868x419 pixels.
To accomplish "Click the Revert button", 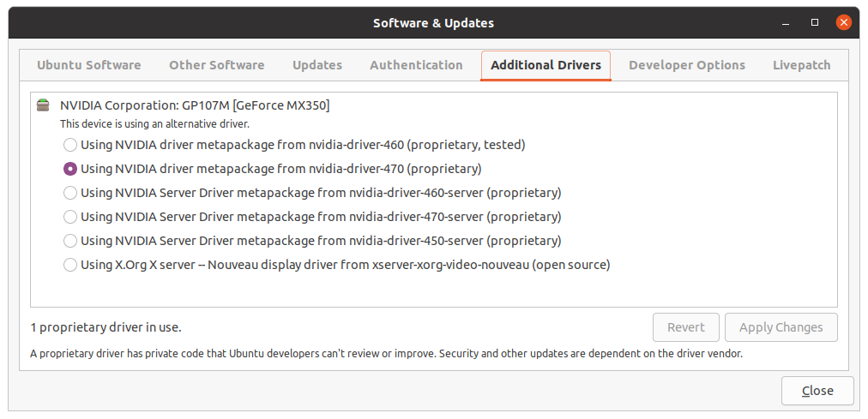I will click(x=686, y=327).
